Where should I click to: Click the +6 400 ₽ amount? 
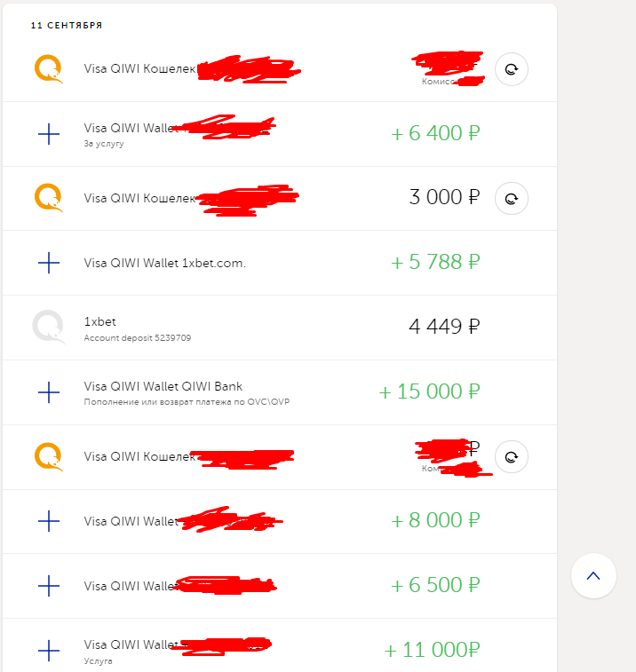point(435,133)
